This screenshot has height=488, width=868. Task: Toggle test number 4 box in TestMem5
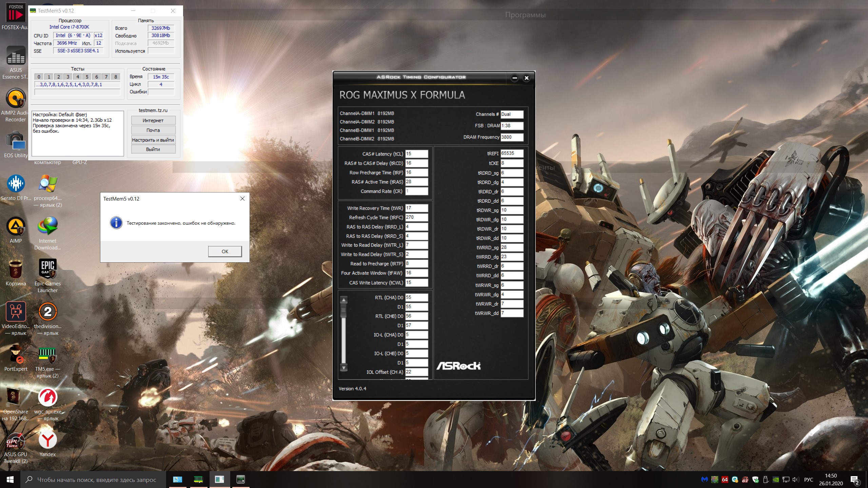78,77
